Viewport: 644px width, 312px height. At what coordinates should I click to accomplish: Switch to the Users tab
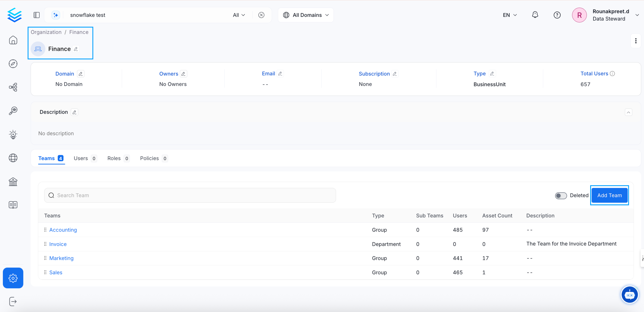81,158
